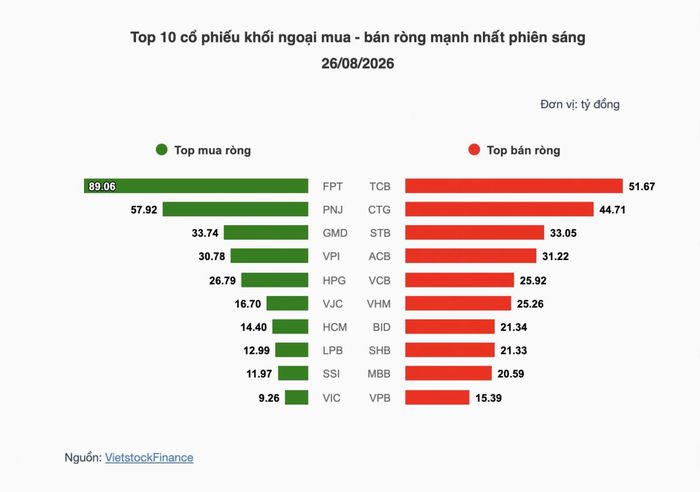This screenshot has width=700, height=492.
Task: Click the GMD net buy bar
Action: pyautogui.click(x=266, y=233)
